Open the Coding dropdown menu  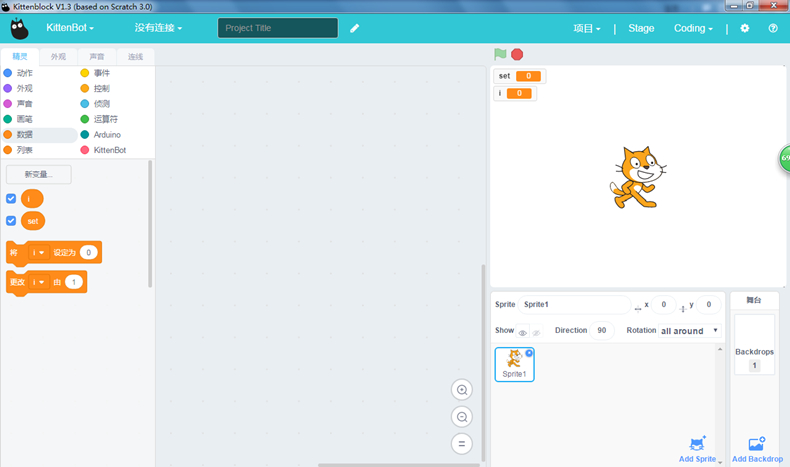tap(693, 28)
